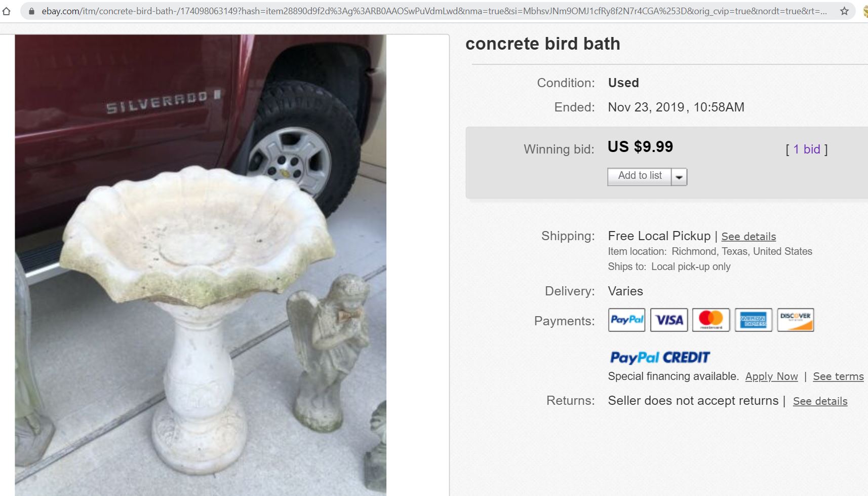This screenshot has width=868, height=496.
Task: Select the American Express payment icon
Action: pos(753,320)
